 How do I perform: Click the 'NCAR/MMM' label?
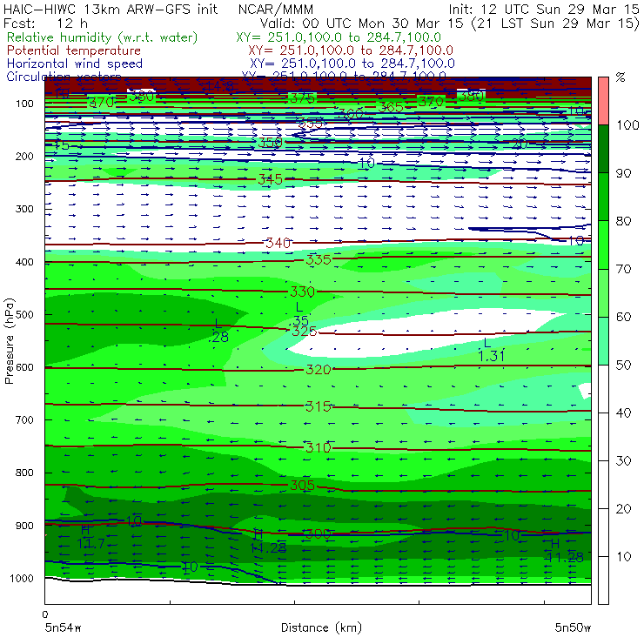tap(276, 9)
